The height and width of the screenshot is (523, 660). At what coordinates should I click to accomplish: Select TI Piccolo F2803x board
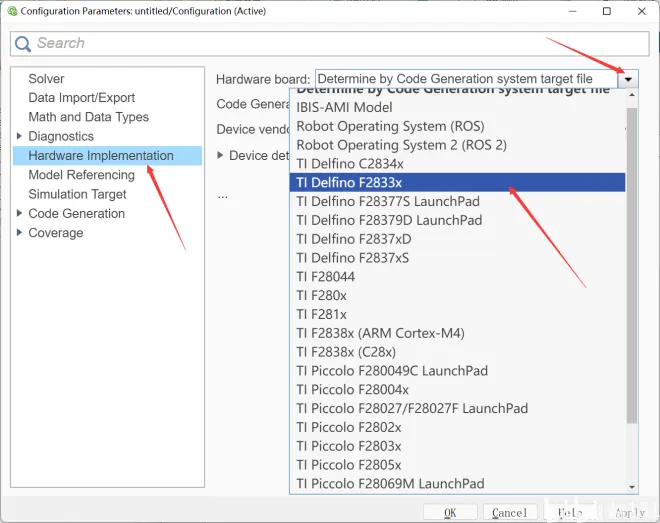click(x=458, y=446)
